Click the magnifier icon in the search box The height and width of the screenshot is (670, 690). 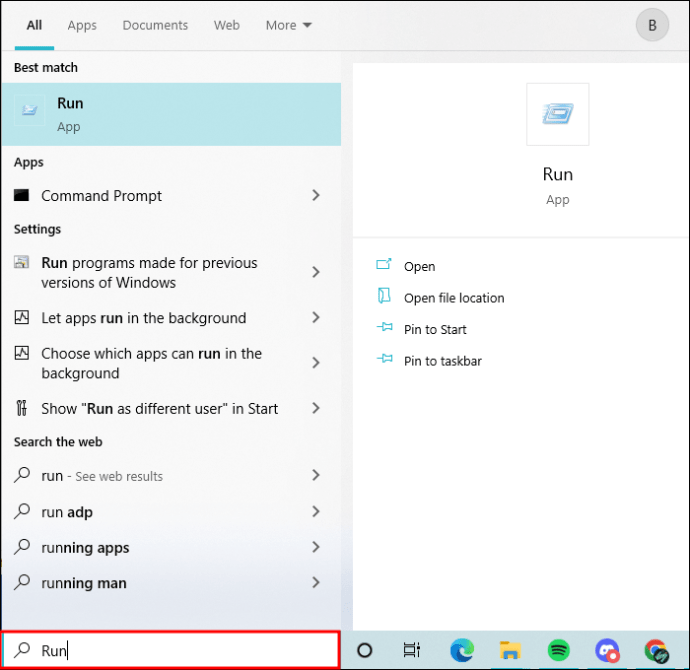click(x=22, y=650)
